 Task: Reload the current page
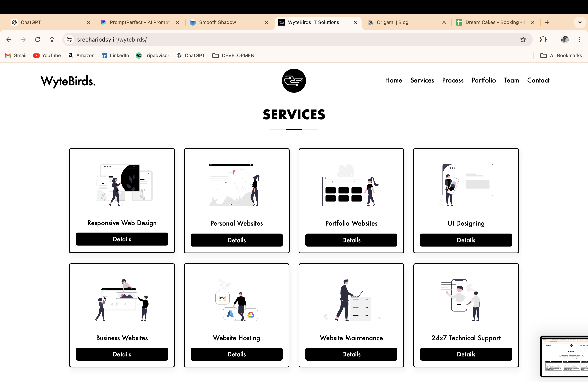[x=38, y=40]
